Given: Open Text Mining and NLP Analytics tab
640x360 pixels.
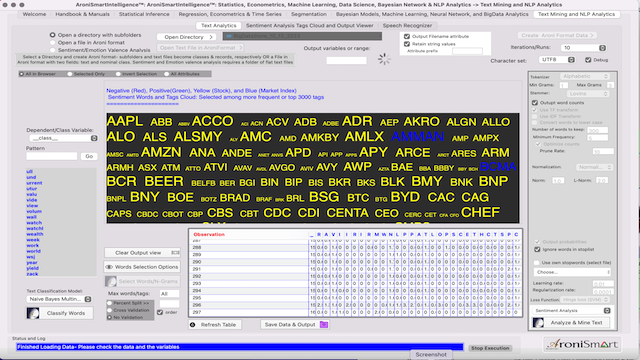Looking at the screenshot, I should click(576, 14).
